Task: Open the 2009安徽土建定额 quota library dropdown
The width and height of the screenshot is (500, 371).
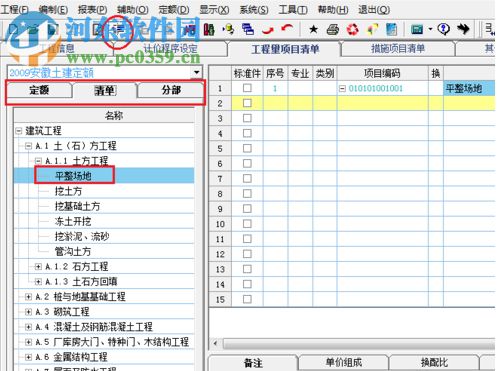Action: pyautogui.click(x=197, y=72)
